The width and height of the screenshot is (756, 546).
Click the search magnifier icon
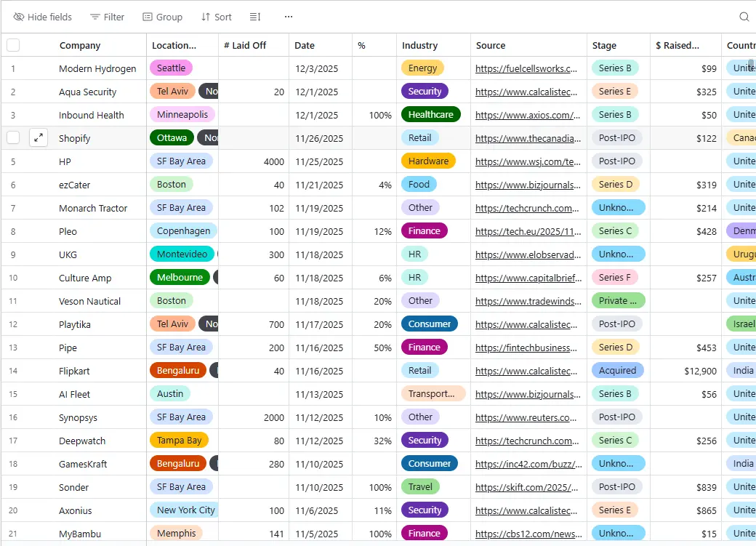tap(744, 17)
